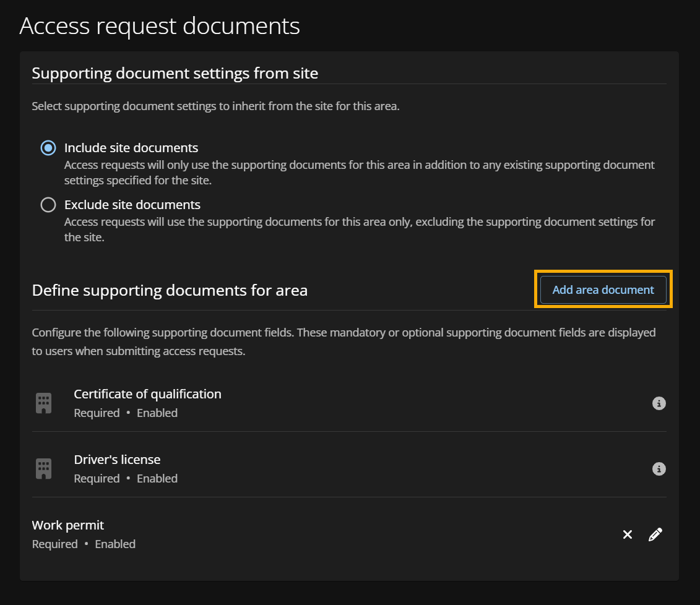This screenshot has height=605, width=700.
Task: Toggle the Required status on Work permit
Action: click(54, 544)
